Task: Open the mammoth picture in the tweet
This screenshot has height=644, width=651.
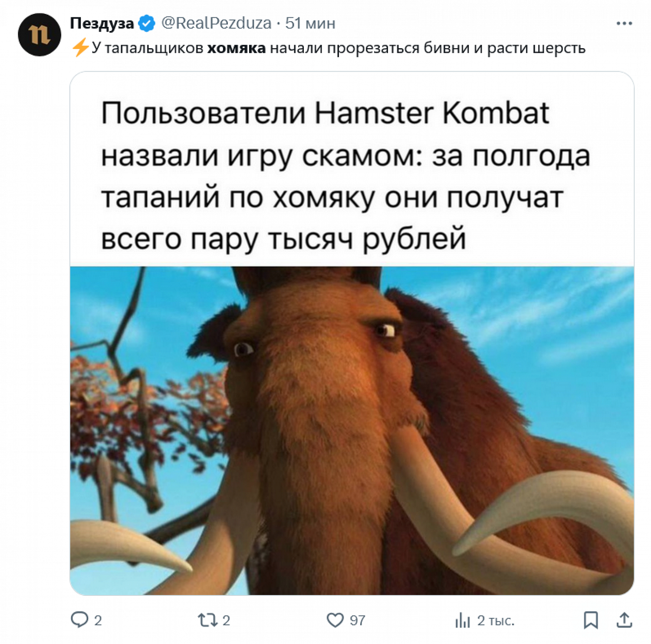Action: tap(352, 430)
